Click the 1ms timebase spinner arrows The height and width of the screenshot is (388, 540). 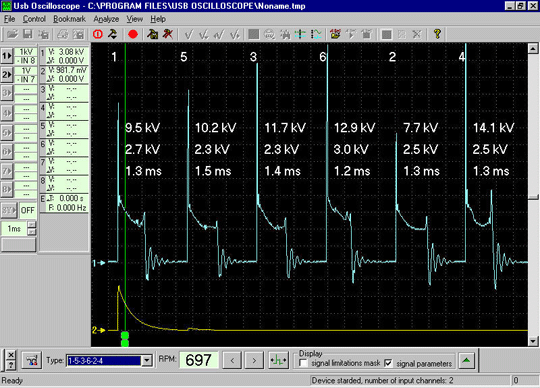(x=31, y=229)
